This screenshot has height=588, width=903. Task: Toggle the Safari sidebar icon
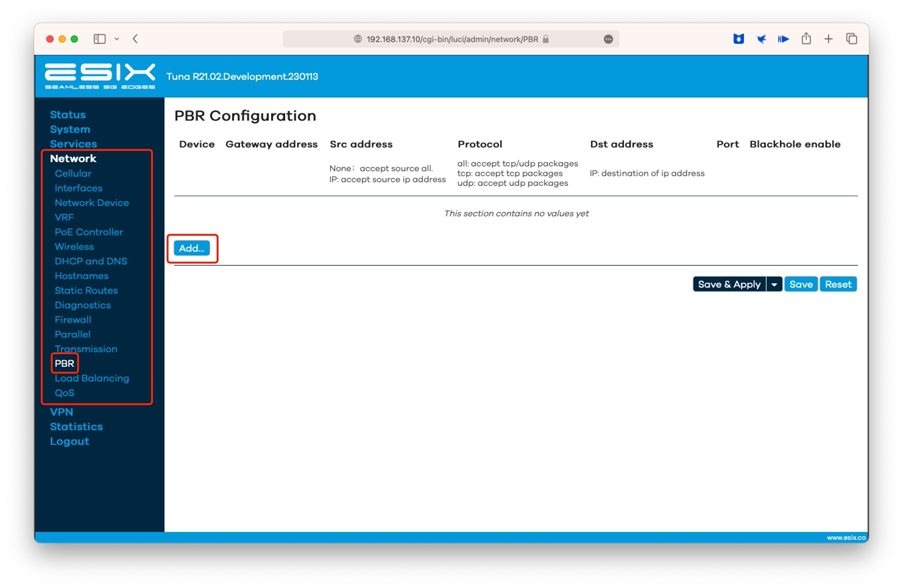[x=100, y=39]
